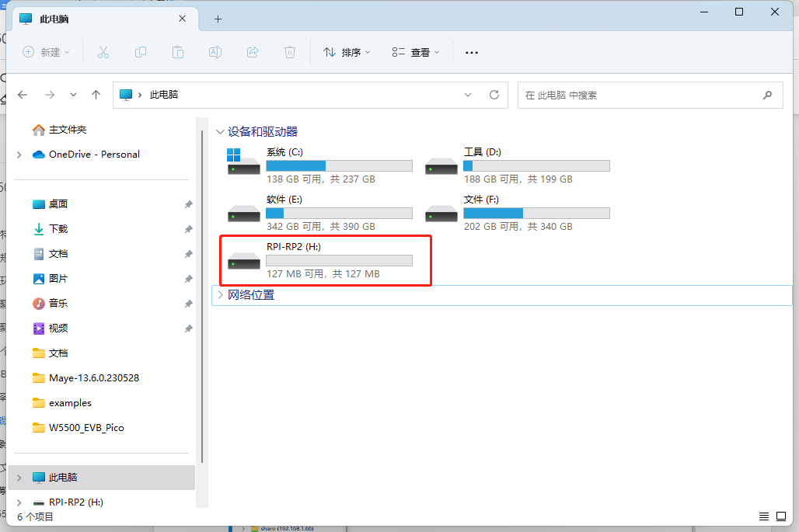Open the 查看 view dropdown
This screenshot has width=799, height=532.
point(416,52)
